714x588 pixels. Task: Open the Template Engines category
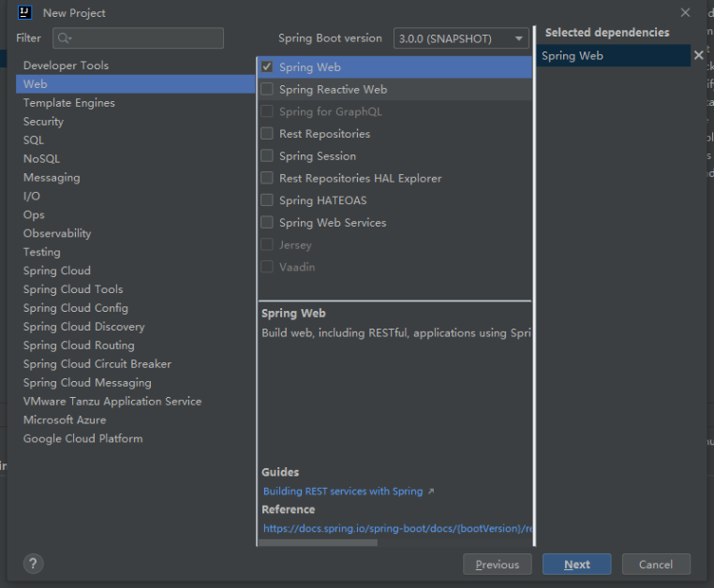[135, 103]
